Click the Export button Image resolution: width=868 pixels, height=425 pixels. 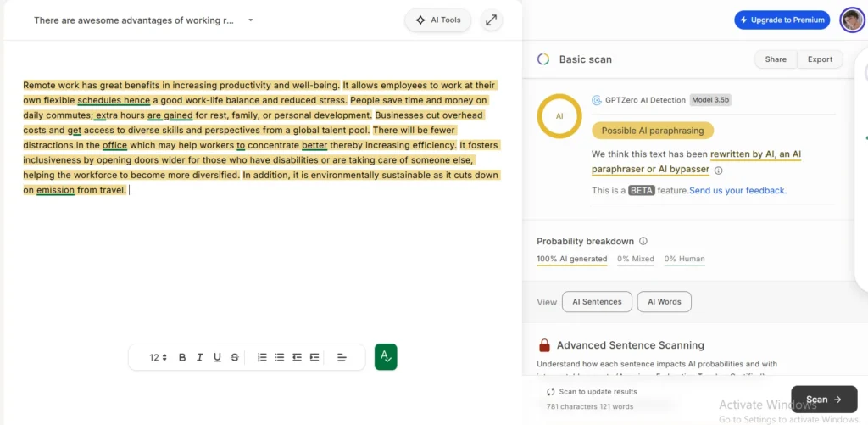820,59
